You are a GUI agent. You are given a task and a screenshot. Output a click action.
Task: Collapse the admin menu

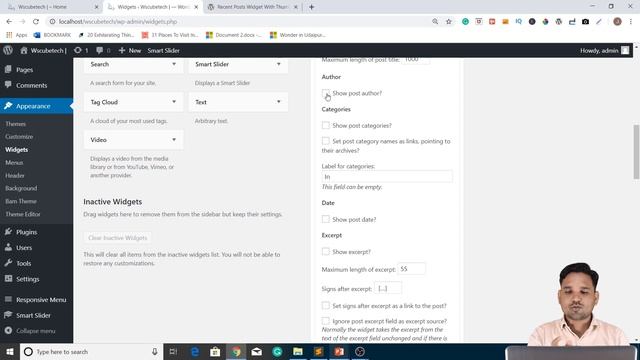point(31,331)
